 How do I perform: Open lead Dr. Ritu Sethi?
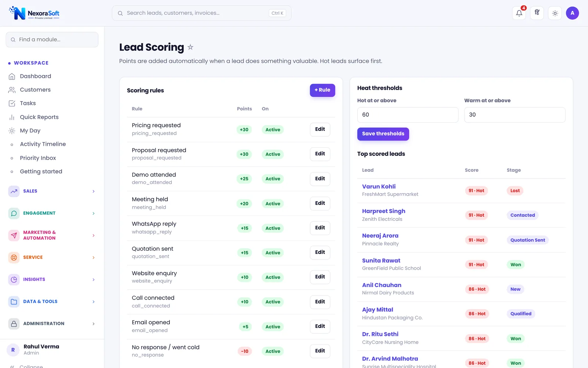pyautogui.click(x=380, y=334)
